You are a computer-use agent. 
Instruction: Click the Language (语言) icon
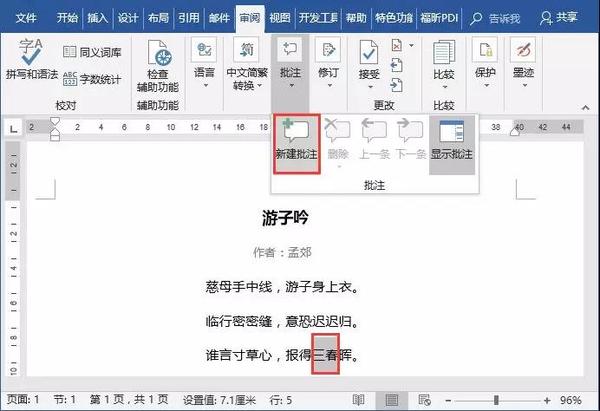(x=204, y=50)
